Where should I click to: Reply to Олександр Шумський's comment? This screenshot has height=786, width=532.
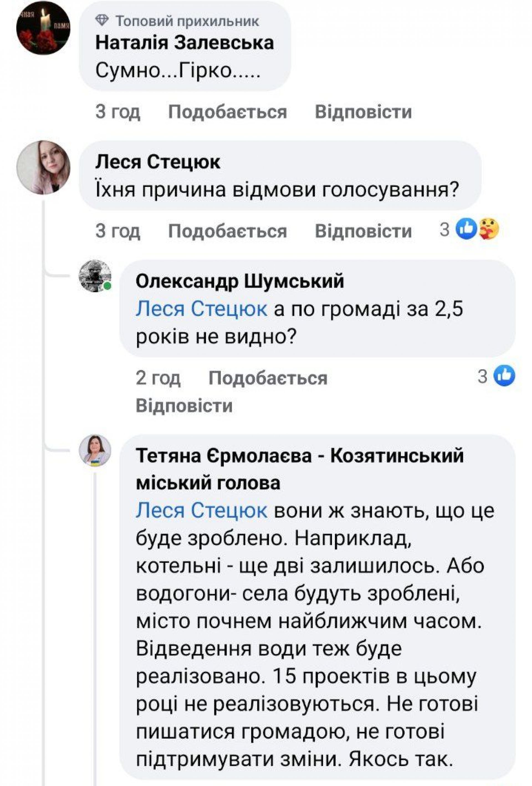tap(184, 406)
